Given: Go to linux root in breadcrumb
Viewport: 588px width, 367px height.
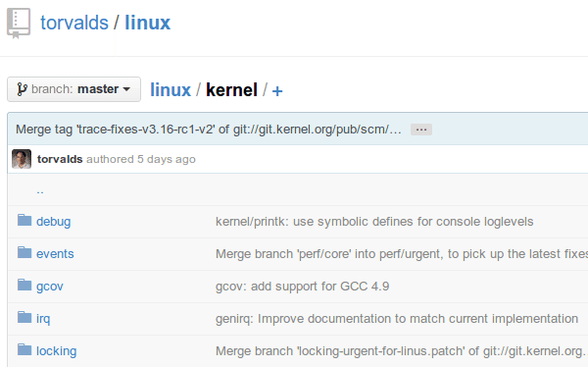Looking at the screenshot, I should 171,90.
